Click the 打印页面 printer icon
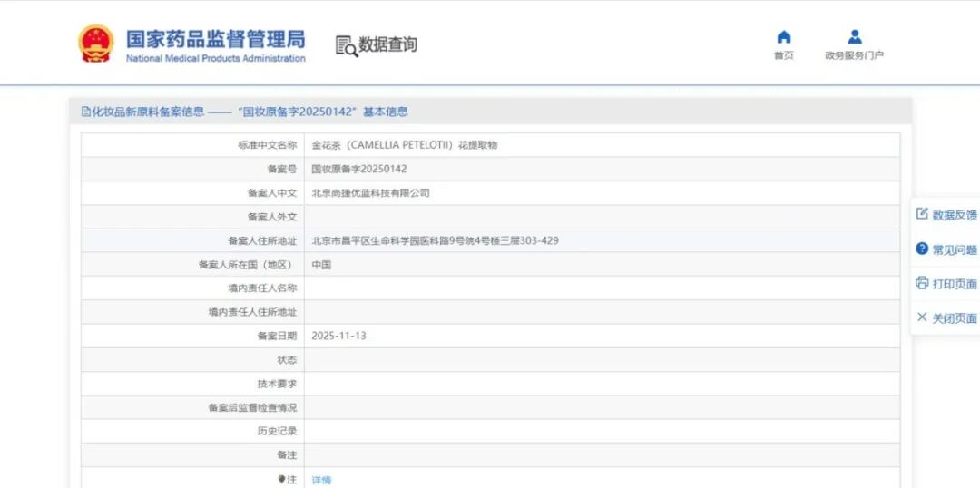 point(922,283)
